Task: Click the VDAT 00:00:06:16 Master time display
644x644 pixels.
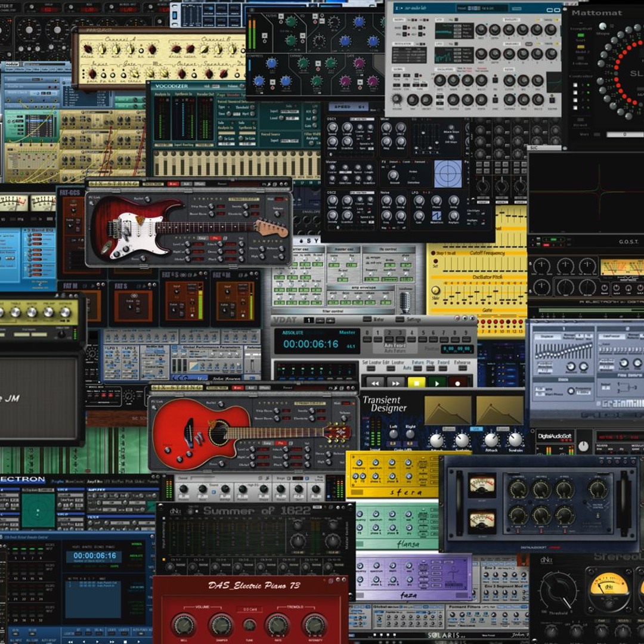Action: coord(311,344)
